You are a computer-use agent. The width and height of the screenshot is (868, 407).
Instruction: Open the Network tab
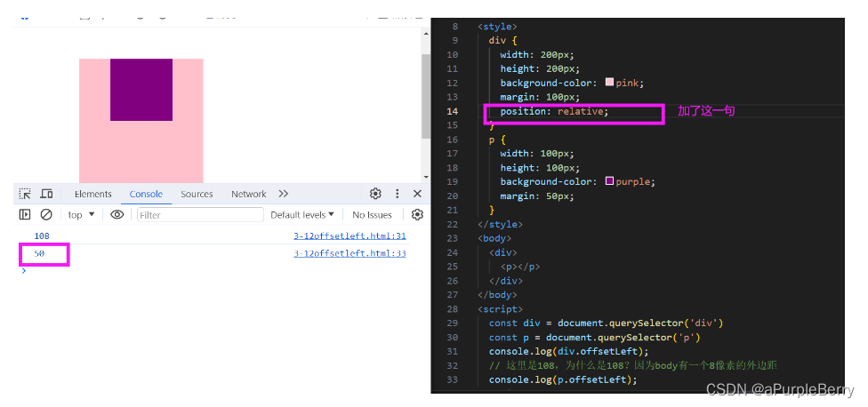pos(248,194)
